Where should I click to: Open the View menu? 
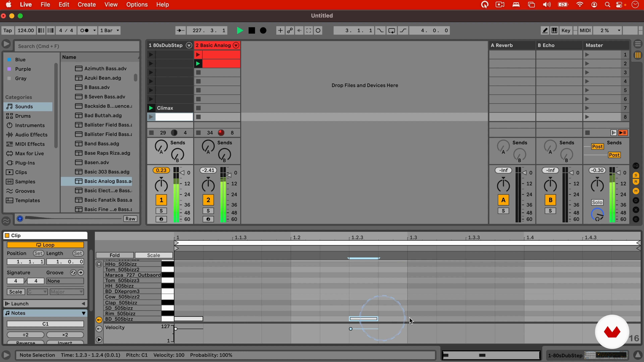pyautogui.click(x=111, y=5)
